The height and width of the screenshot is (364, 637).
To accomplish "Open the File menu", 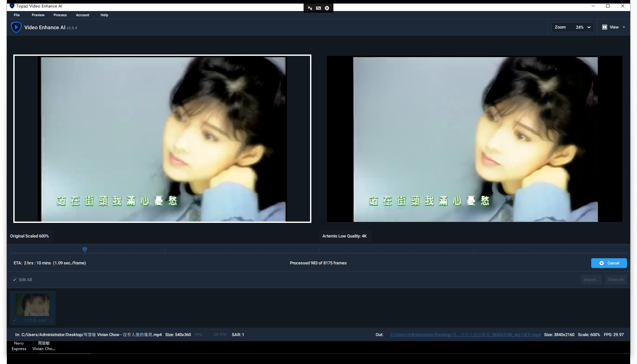I will point(17,15).
